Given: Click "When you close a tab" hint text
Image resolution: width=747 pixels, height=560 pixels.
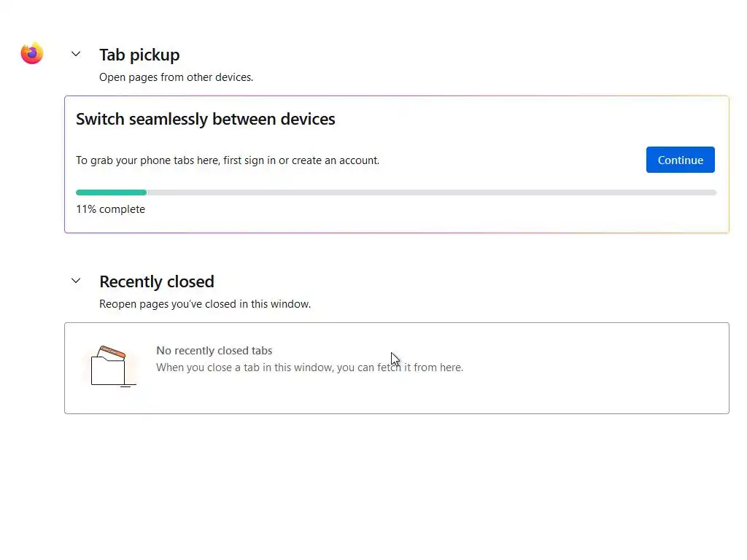Looking at the screenshot, I should pos(309,367).
